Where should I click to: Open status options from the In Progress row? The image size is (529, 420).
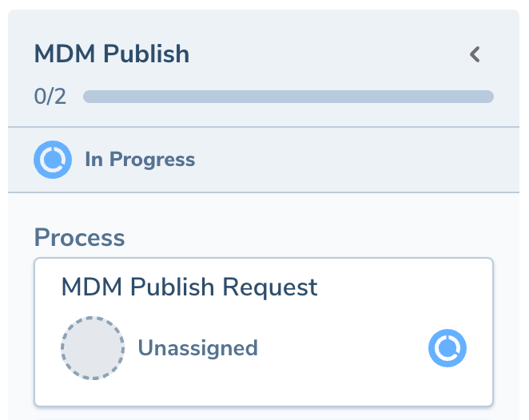pyautogui.click(x=140, y=160)
